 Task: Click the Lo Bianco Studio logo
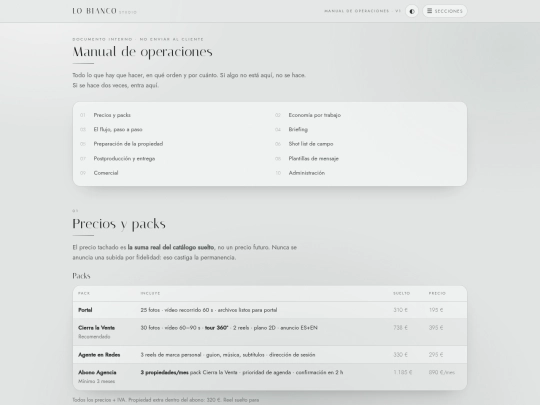(x=104, y=11)
